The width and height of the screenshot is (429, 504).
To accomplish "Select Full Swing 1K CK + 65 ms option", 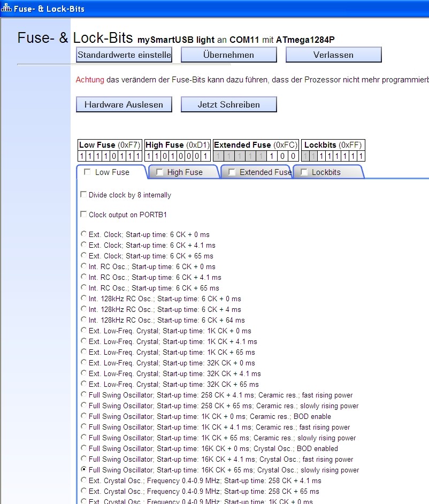I will point(83,437).
